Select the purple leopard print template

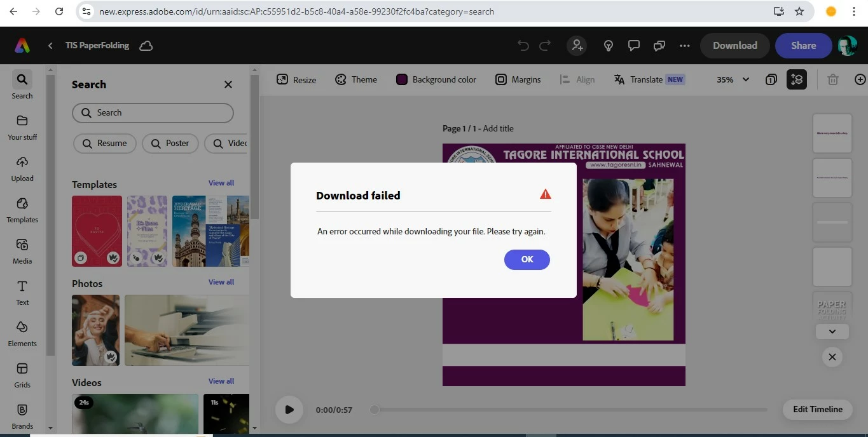[147, 231]
